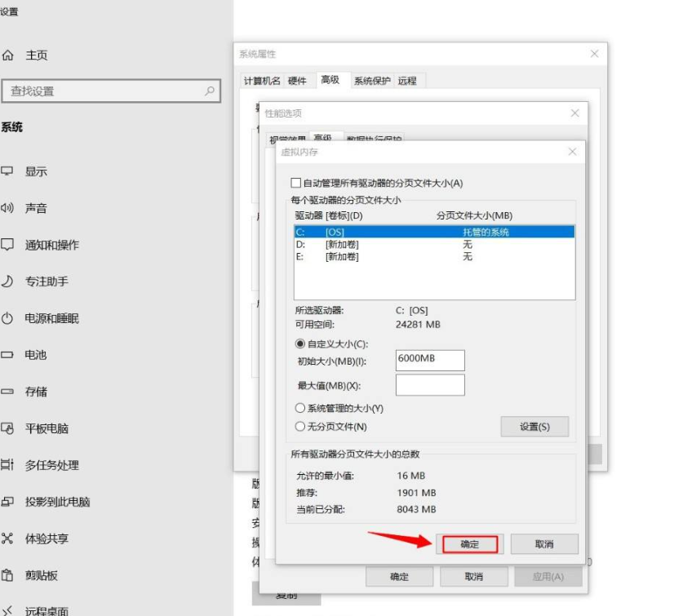Viewport: 683px width, 616px height.
Task: Click the 设置(S) button
Action: pos(534,427)
